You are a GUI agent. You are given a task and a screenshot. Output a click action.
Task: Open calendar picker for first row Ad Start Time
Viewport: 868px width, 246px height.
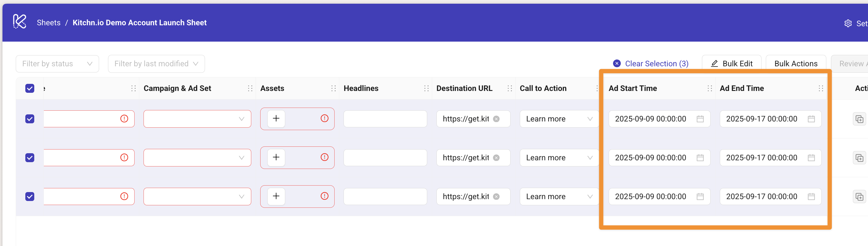(x=700, y=119)
